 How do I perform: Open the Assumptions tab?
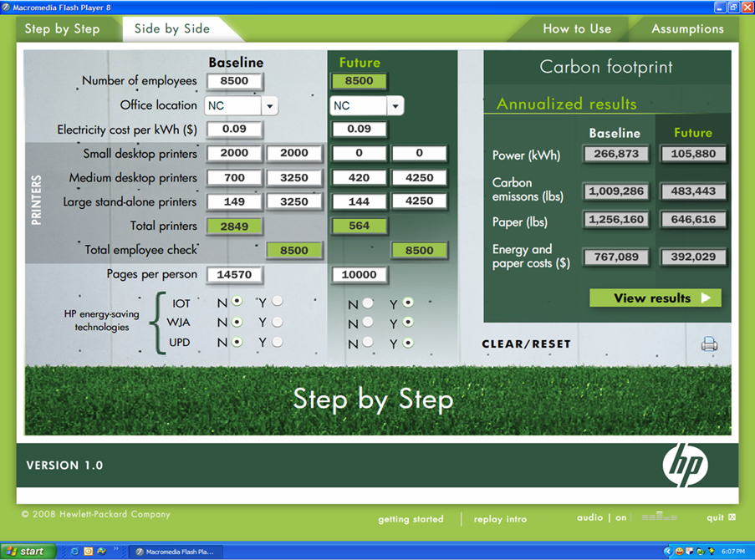click(x=687, y=29)
